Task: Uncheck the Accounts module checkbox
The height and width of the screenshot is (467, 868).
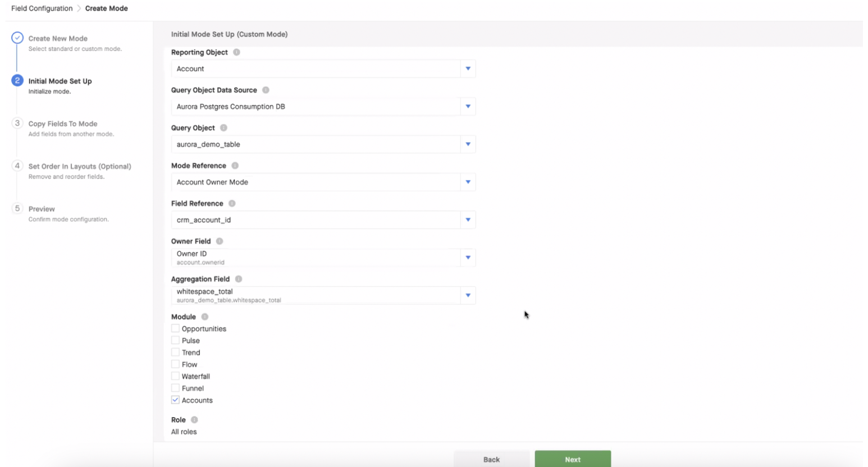Action: coord(175,400)
